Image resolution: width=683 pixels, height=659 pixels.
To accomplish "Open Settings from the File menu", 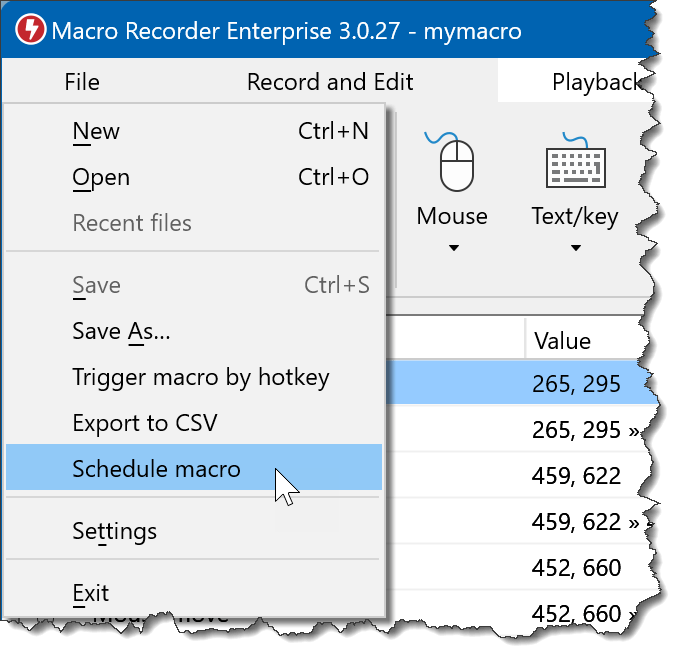I will pyautogui.click(x=114, y=531).
